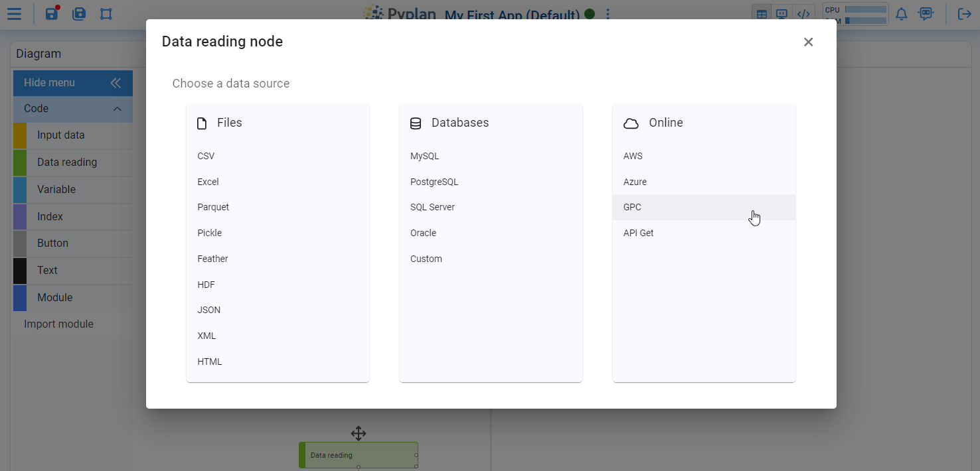The width and height of the screenshot is (980, 471).
Task: Click the save-as copy icon
Action: tap(79, 14)
